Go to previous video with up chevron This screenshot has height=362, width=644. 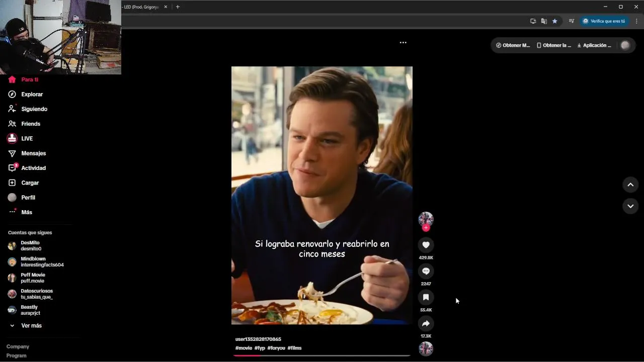click(x=630, y=185)
